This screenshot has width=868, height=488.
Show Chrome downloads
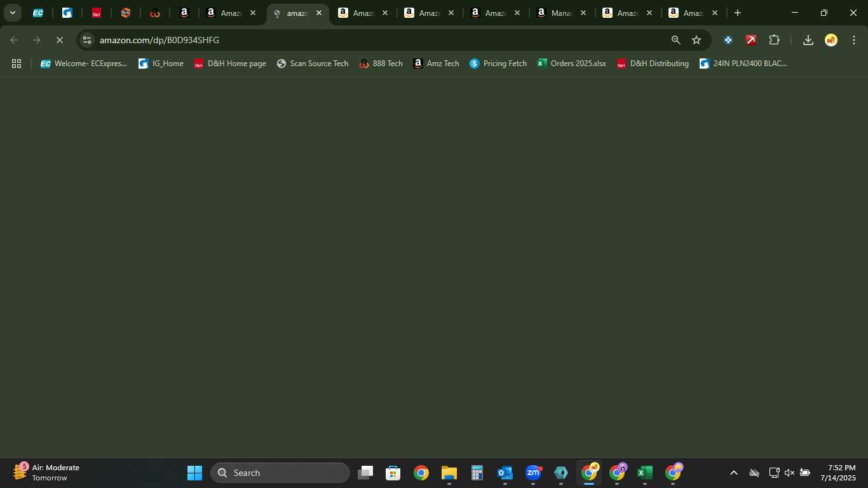click(808, 40)
